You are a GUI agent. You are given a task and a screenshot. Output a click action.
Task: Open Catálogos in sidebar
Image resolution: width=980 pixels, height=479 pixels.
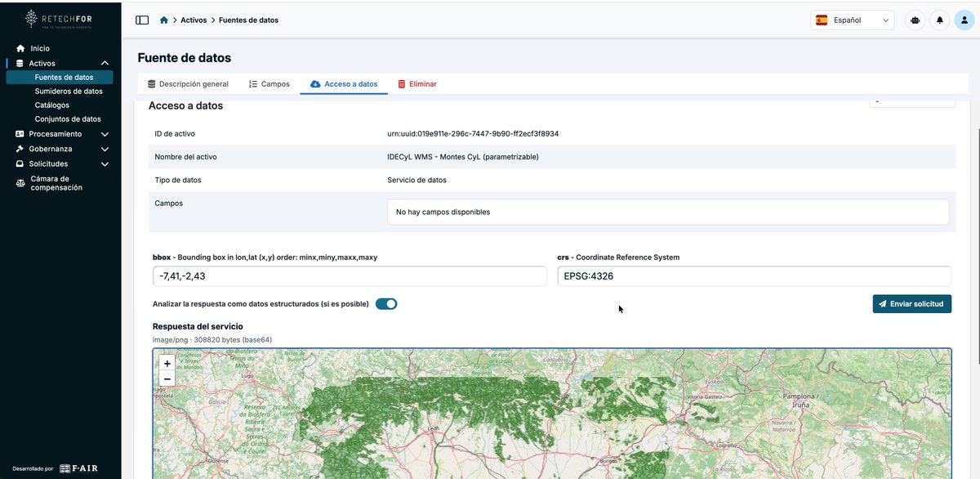[52, 105]
